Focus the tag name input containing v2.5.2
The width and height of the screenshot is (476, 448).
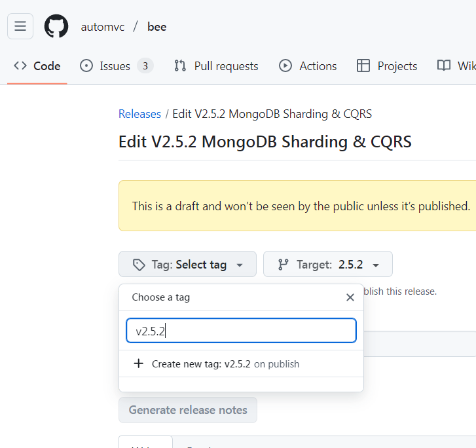click(241, 331)
